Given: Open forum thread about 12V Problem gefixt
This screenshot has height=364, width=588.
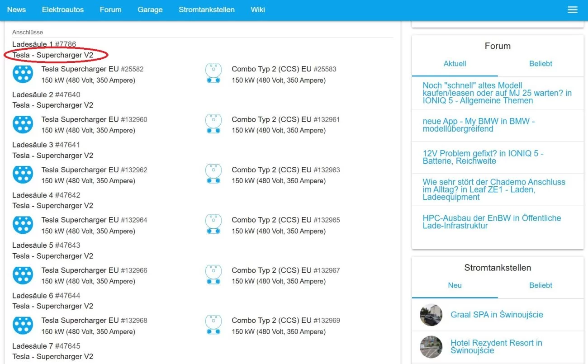Looking at the screenshot, I should (483, 157).
